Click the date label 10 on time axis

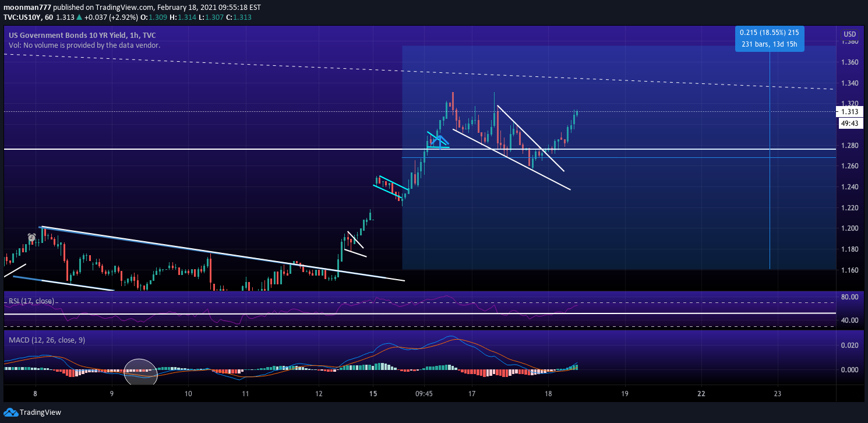(188, 394)
